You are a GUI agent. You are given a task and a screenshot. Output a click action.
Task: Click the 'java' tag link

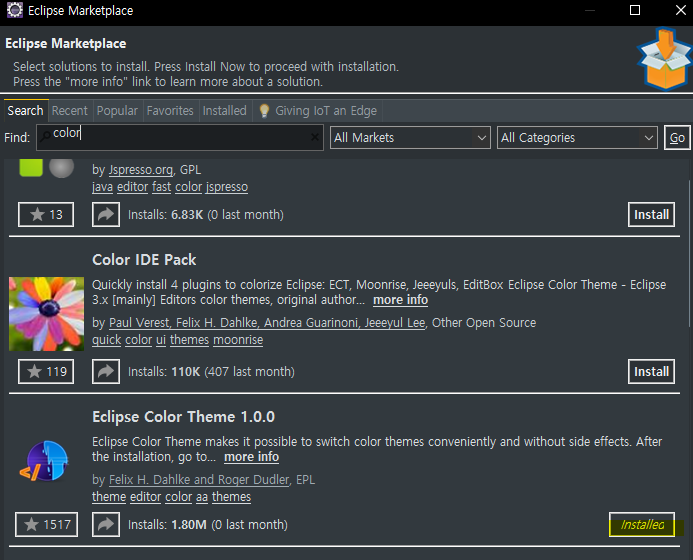[103, 187]
